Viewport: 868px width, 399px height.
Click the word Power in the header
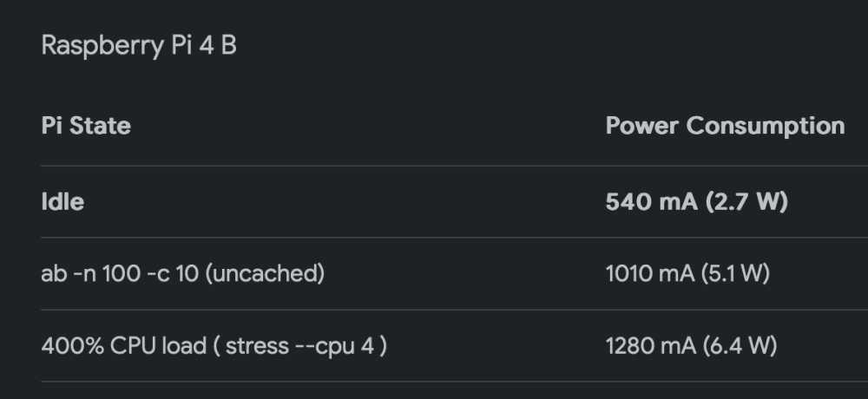coord(641,126)
